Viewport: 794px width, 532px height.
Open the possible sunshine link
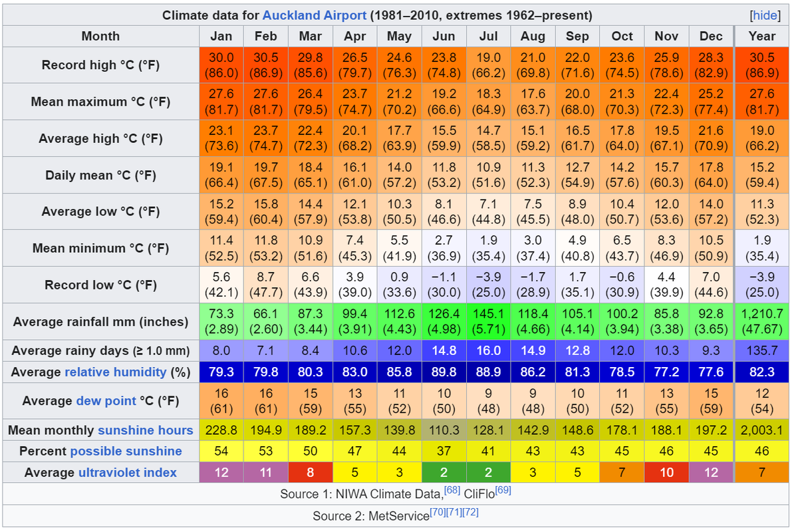point(126,451)
